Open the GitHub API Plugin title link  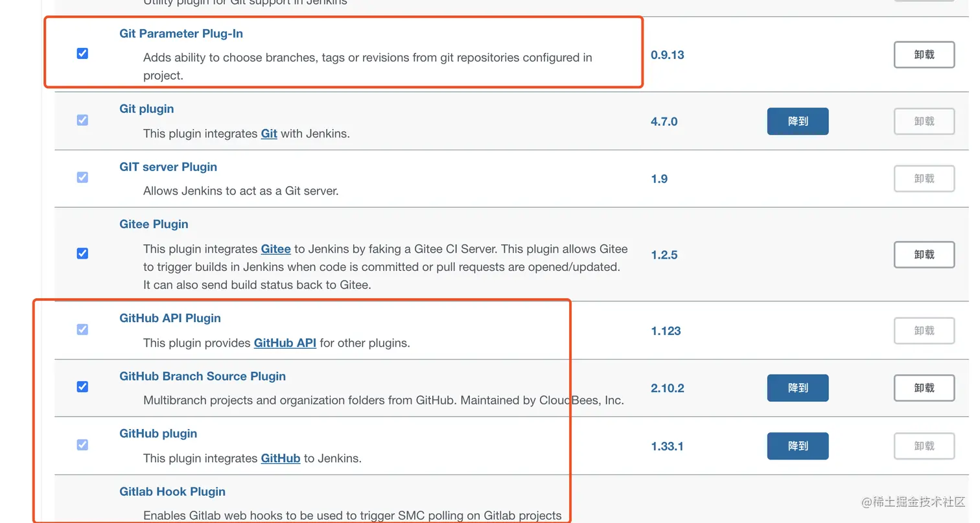(170, 318)
